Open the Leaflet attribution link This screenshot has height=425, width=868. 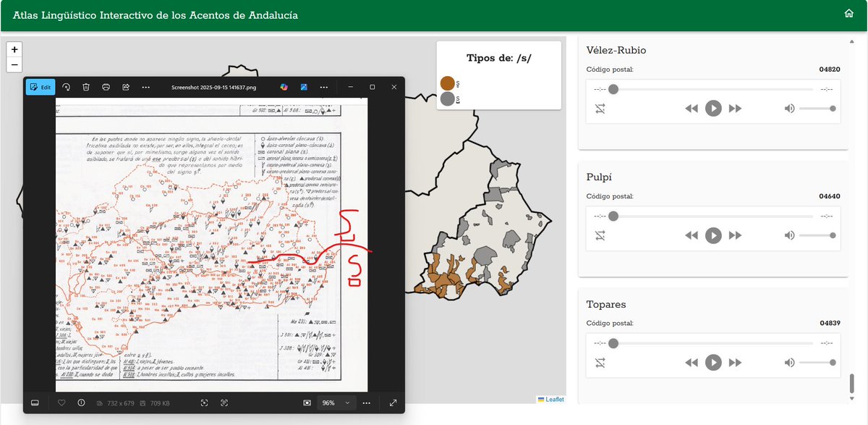pyautogui.click(x=553, y=398)
